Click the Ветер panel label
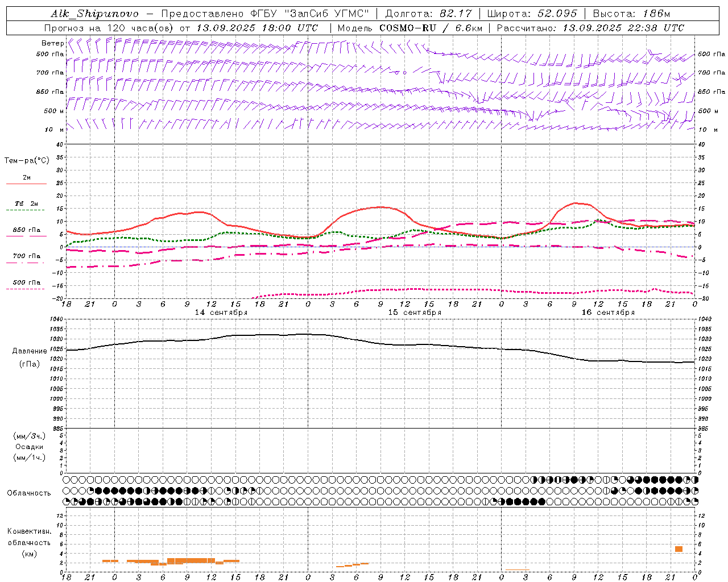 tap(52, 43)
